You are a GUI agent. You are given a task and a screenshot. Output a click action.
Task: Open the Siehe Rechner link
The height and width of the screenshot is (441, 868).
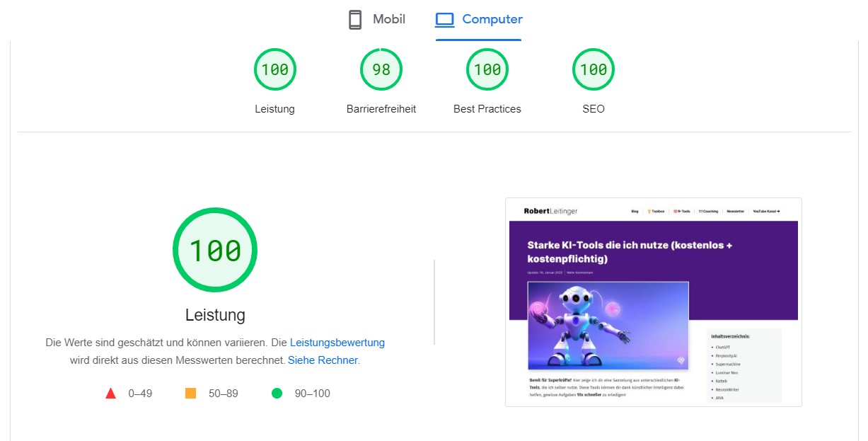322,360
